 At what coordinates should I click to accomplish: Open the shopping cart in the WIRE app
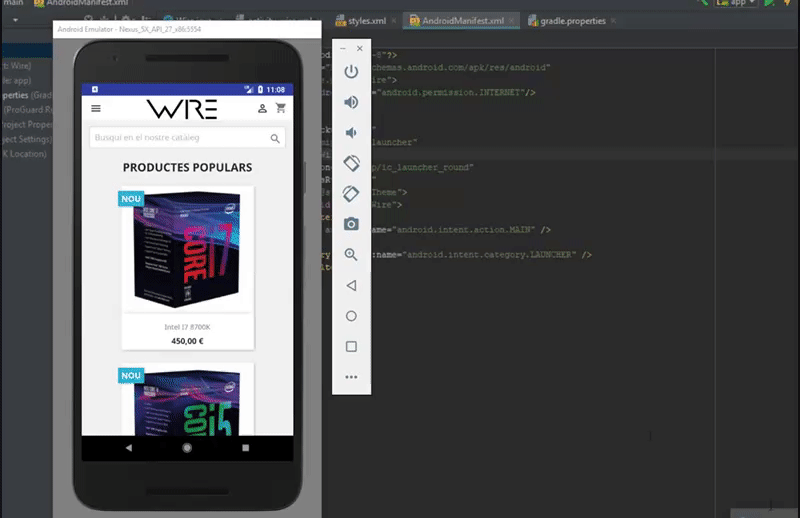pos(281,108)
